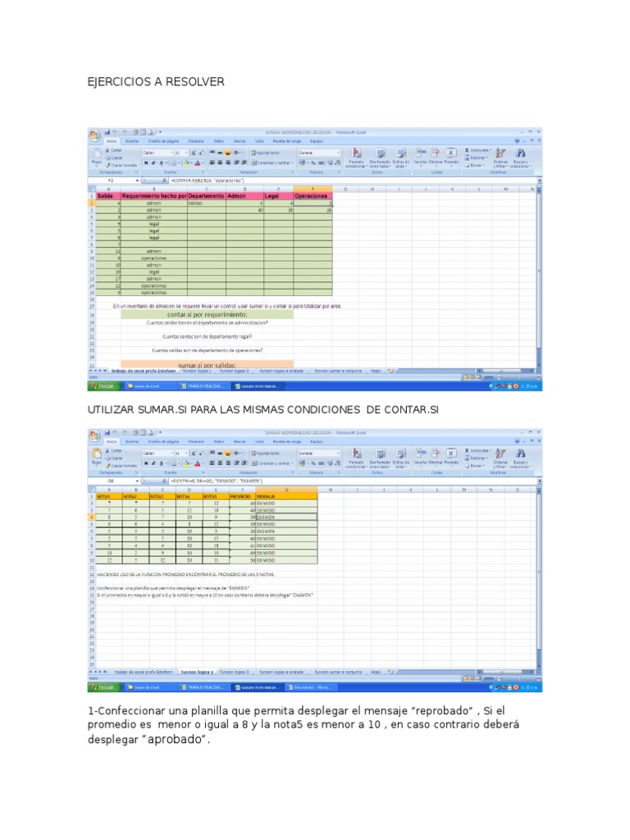Open Office button in EXIMIDO formula Excel window

coord(94,436)
